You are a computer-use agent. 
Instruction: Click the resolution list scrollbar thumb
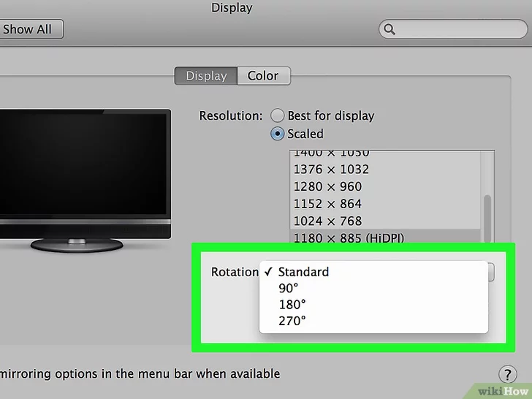(487, 218)
